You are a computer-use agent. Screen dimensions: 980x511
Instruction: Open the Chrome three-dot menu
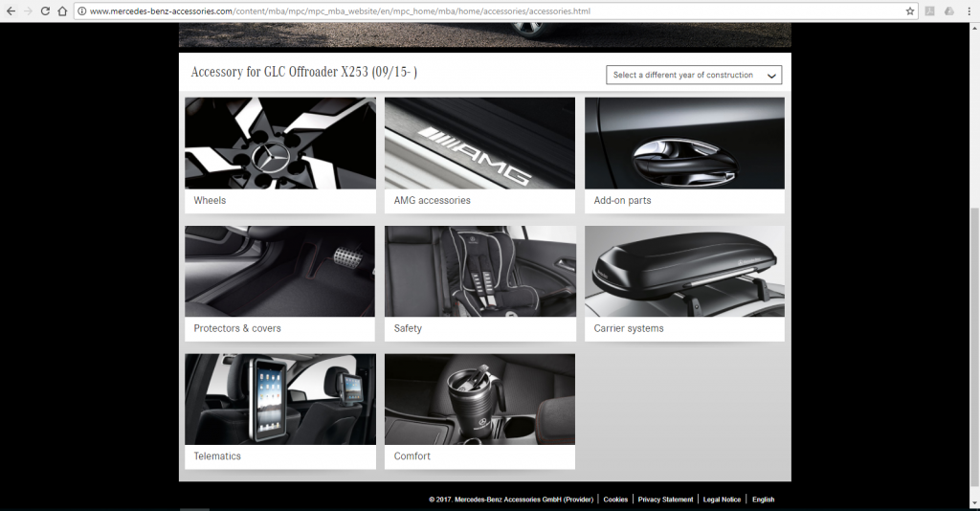point(969,11)
